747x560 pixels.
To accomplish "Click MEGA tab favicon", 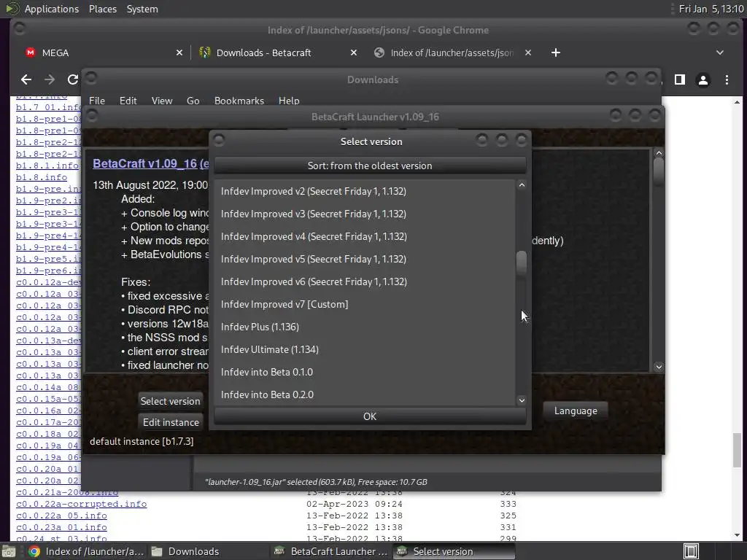I will [x=31, y=52].
